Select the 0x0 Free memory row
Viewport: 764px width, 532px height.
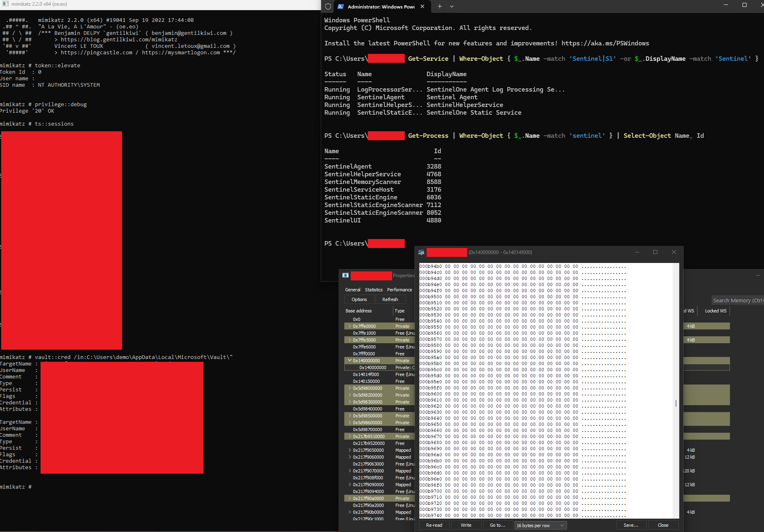[380, 319]
